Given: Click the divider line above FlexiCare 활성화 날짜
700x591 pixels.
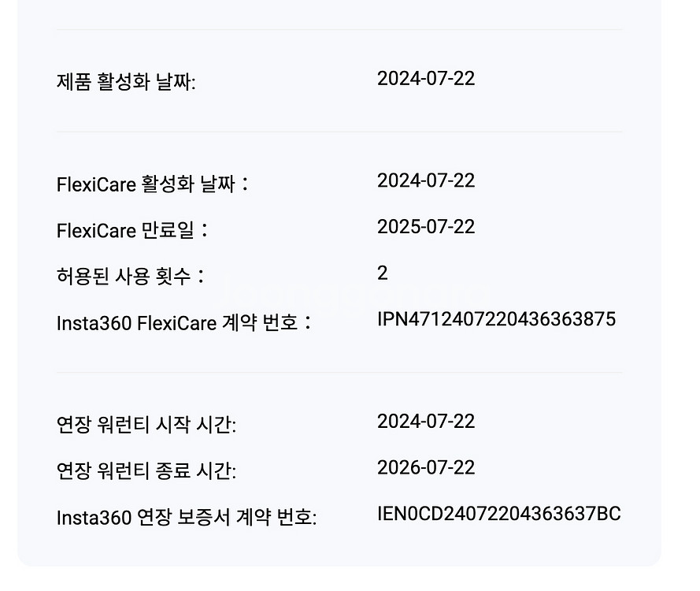Looking at the screenshot, I should tap(339, 132).
